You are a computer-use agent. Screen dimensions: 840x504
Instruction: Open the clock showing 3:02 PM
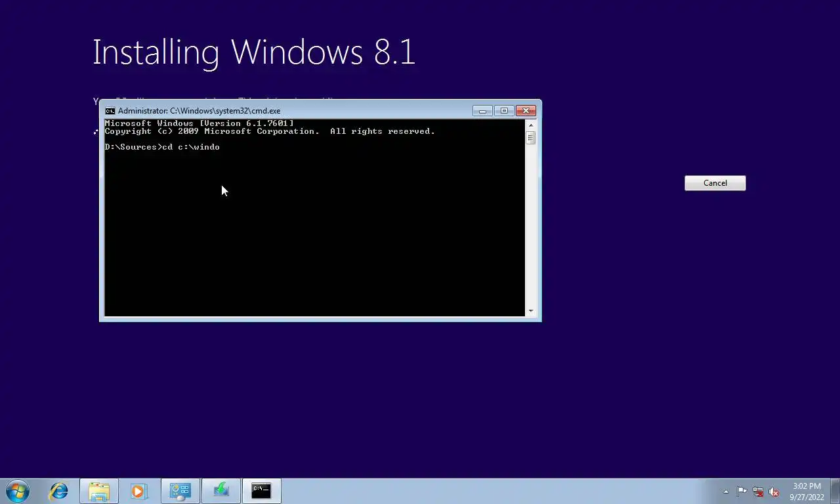point(807,492)
